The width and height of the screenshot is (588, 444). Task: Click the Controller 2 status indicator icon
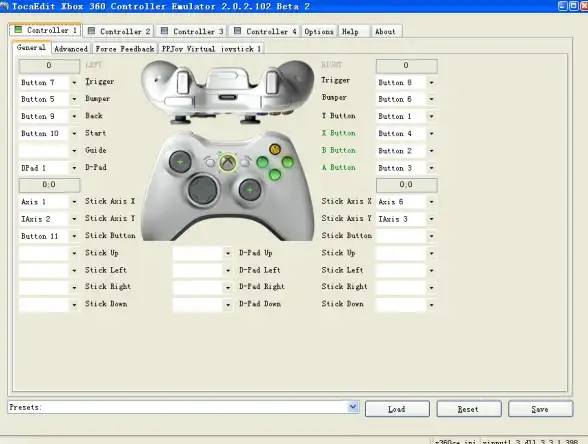click(x=91, y=31)
